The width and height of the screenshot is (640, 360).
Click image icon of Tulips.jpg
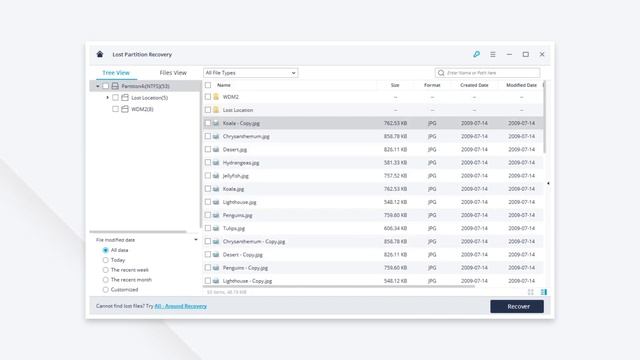216,228
